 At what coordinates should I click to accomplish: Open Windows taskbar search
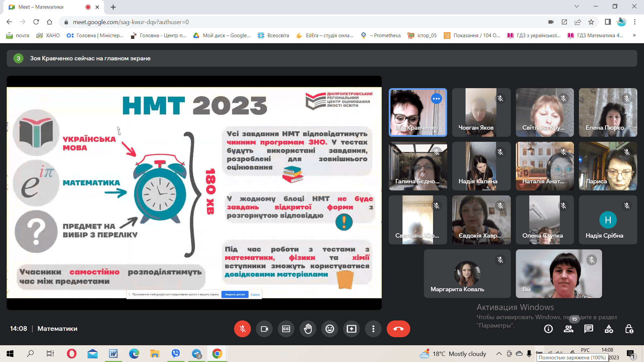30,354
